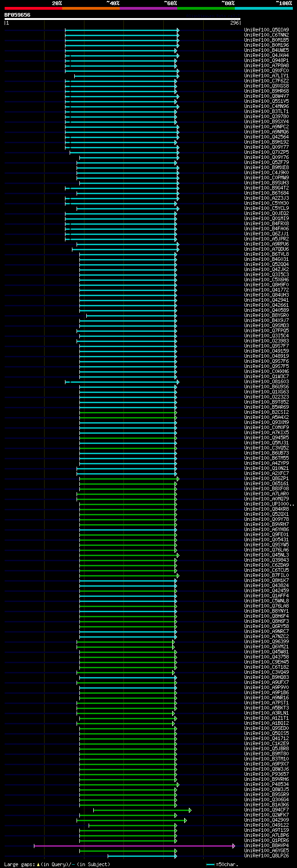This screenshot has height=868, width=297.
Task: Open hit UniRef100_A7QDU6
Action: pyautogui.click(x=266, y=249)
